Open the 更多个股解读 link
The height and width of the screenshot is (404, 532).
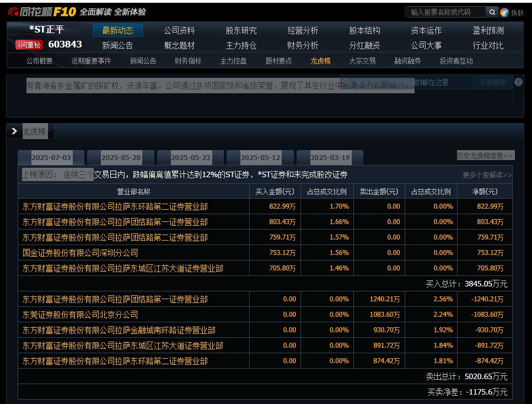487,175
